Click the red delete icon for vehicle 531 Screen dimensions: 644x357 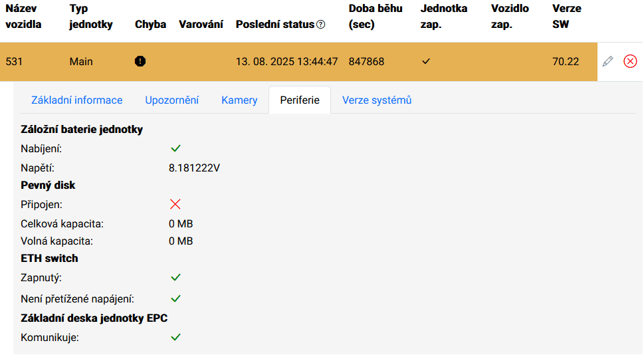pyautogui.click(x=630, y=61)
